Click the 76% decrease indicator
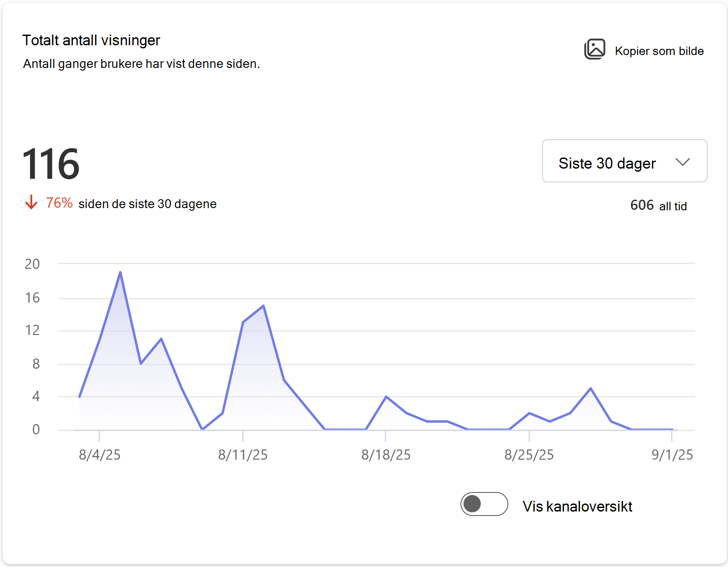The height and width of the screenshot is (567, 728). (x=59, y=203)
